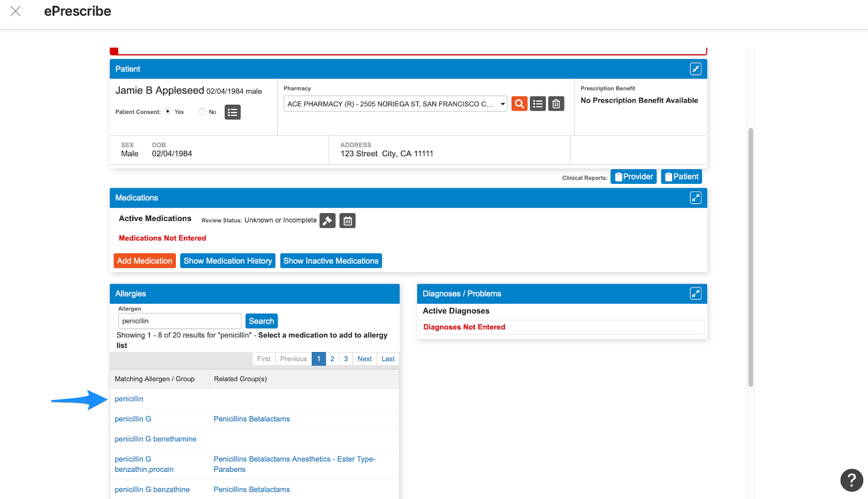Image resolution: width=868 pixels, height=499 pixels.
Task: Click the Related Group(s) column header
Action: (x=240, y=379)
